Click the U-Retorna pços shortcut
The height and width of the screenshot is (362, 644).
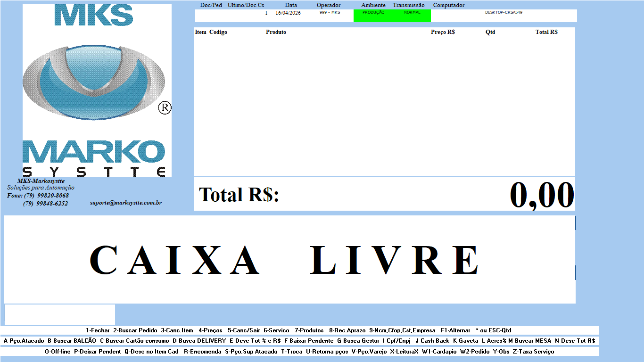tap(327, 352)
